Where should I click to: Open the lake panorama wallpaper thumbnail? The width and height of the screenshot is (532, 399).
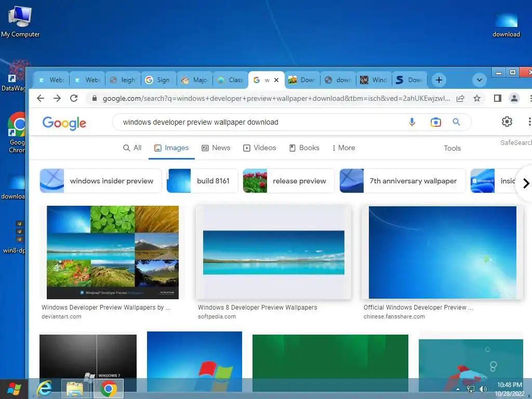pos(273,252)
